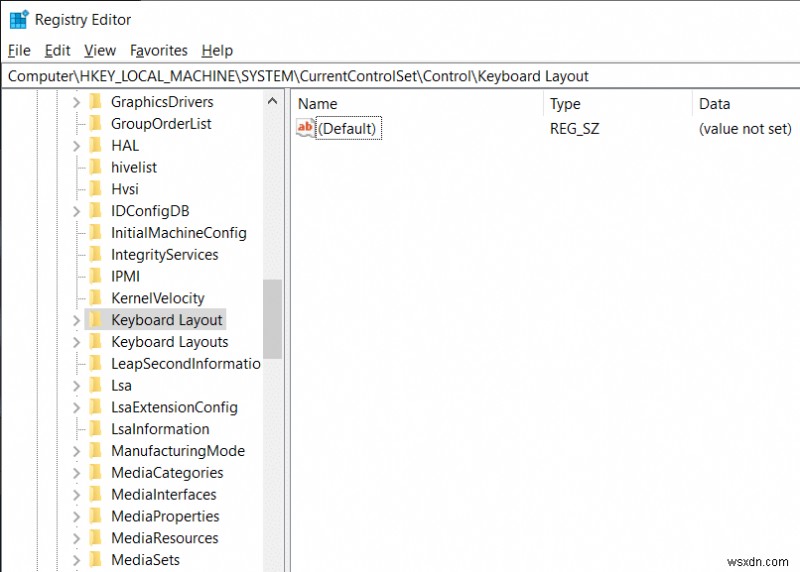Expand the Lsa key

coord(77,386)
